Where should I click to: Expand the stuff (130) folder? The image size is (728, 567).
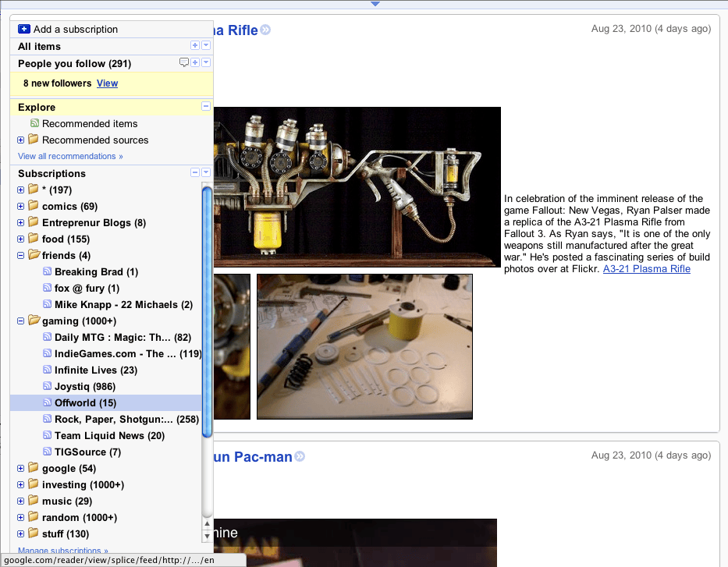click(20, 534)
